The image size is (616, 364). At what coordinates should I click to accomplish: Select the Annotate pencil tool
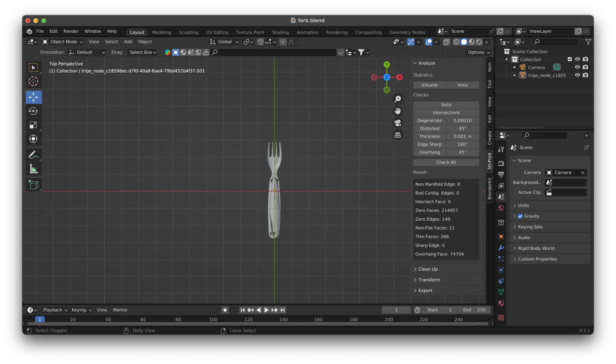pos(33,155)
